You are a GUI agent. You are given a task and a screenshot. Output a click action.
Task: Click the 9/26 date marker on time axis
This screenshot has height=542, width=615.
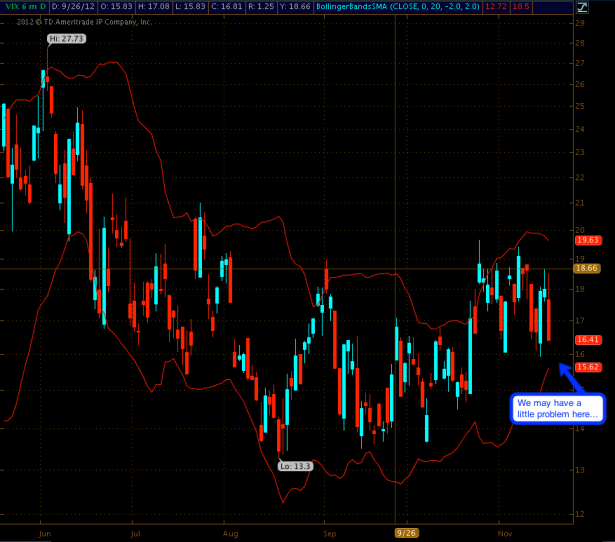[x=405, y=533]
